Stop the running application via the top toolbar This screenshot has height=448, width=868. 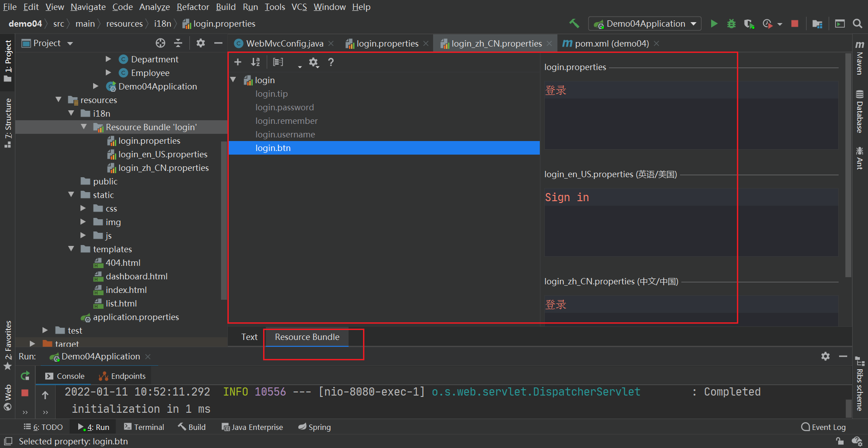click(x=795, y=24)
